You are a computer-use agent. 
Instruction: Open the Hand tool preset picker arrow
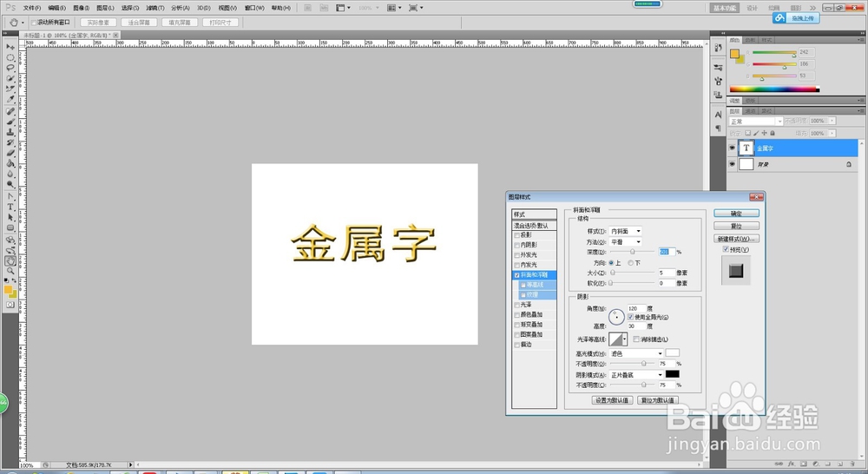click(23, 23)
